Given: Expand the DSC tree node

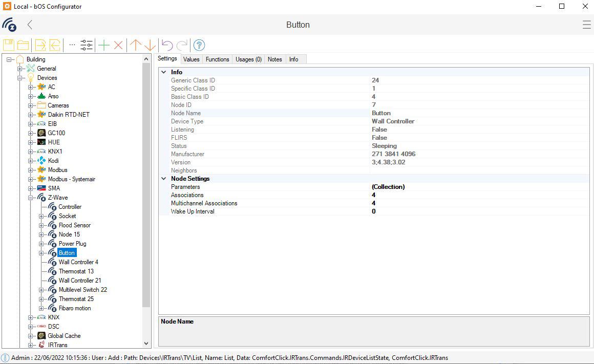Looking at the screenshot, I should (x=30, y=327).
